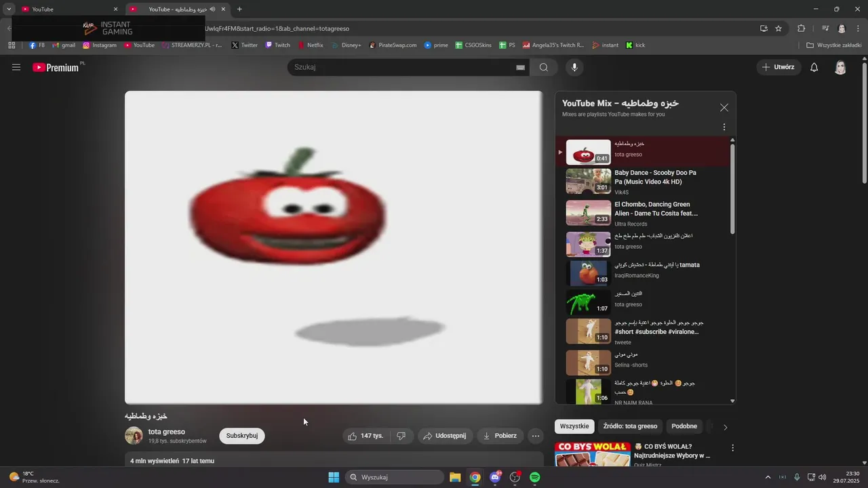This screenshot has width=868, height=488.
Task: Open the Disney+ bookmark
Action: [347, 45]
